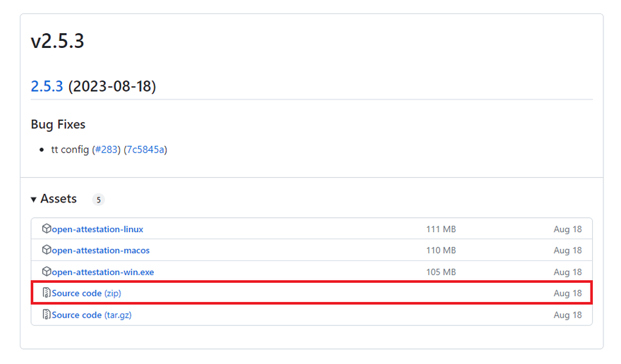
Task: Click the Assets count badge showing 5
Action: [98, 200]
